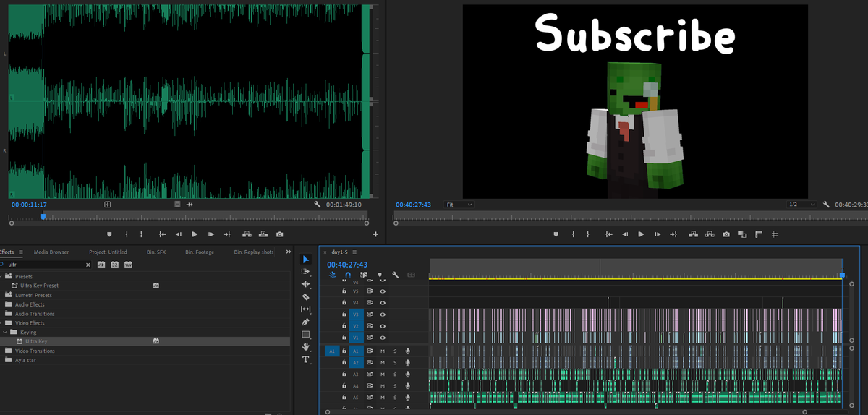This screenshot has height=415, width=868.
Task: Open Fit zoom level dropdown
Action: coord(459,205)
